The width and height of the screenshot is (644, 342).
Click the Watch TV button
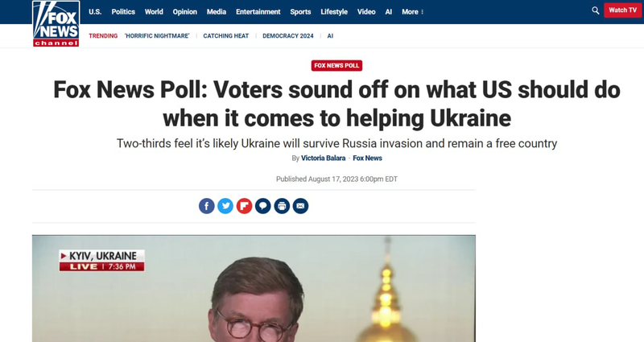622,10
